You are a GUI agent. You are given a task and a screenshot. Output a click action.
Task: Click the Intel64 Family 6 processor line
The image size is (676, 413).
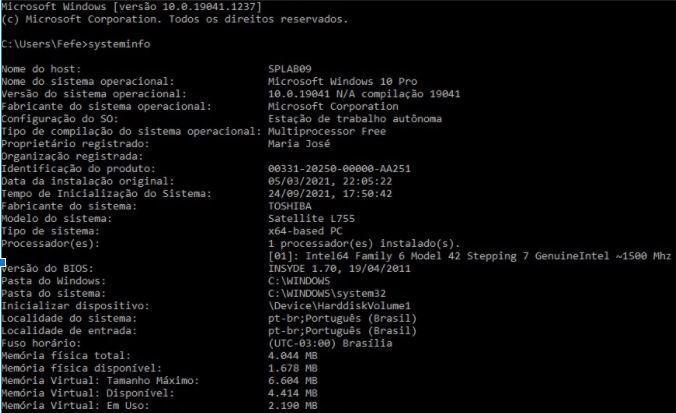click(x=469, y=256)
